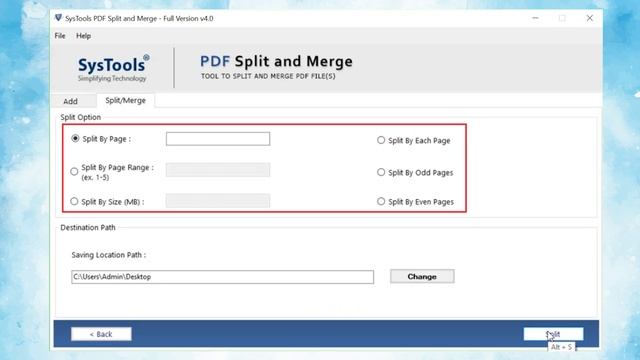Select the Split/Merge tab
640x360 pixels.
click(125, 100)
